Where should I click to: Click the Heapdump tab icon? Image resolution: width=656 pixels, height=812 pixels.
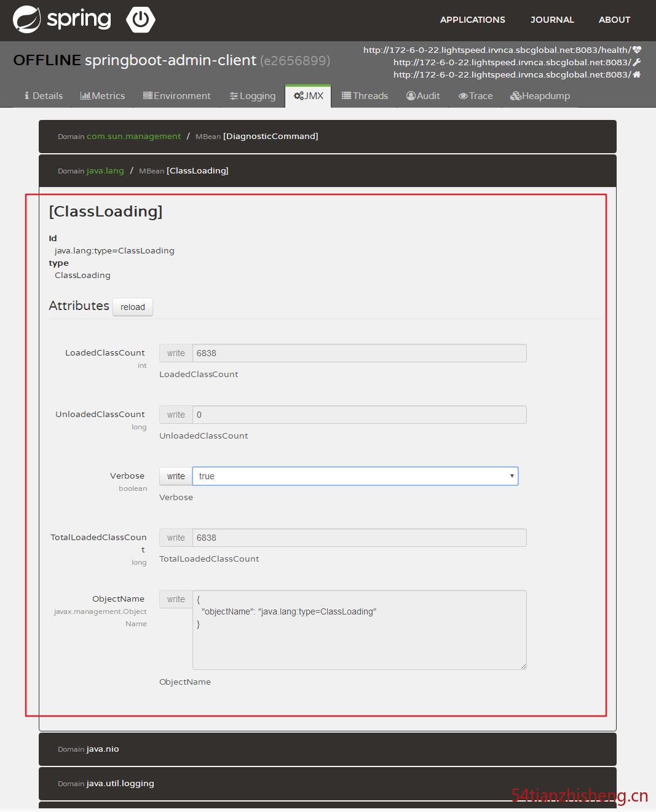pos(515,95)
